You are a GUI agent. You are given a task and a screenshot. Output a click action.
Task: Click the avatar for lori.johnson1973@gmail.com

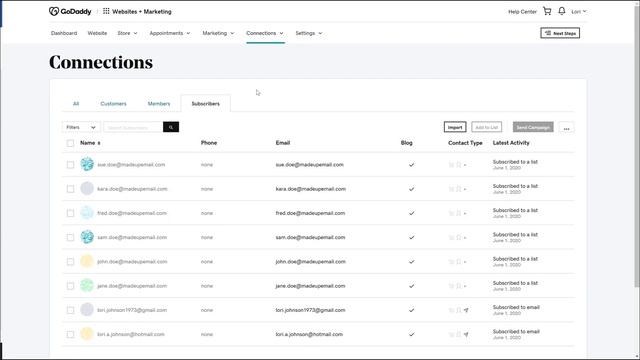tap(87, 309)
